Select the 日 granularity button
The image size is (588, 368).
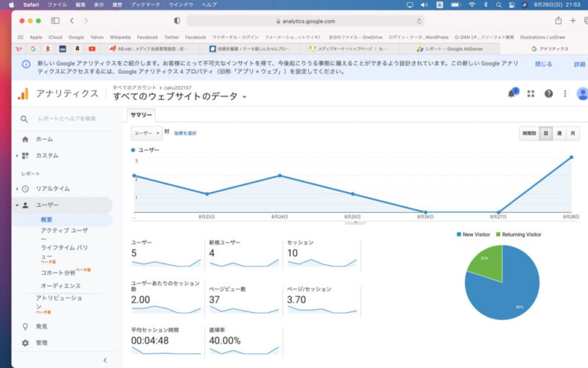coord(546,133)
